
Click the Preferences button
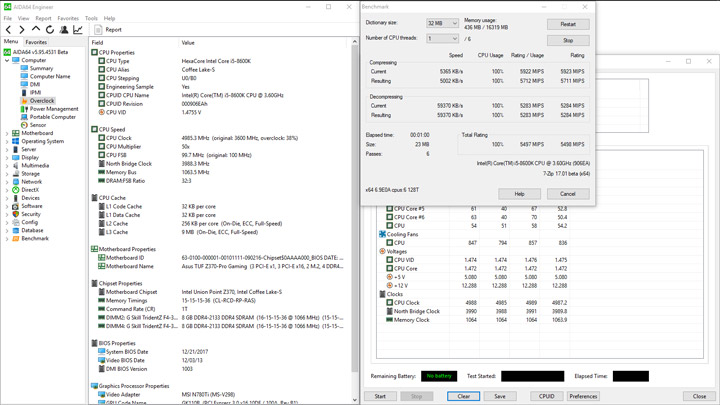click(x=583, y=396)
